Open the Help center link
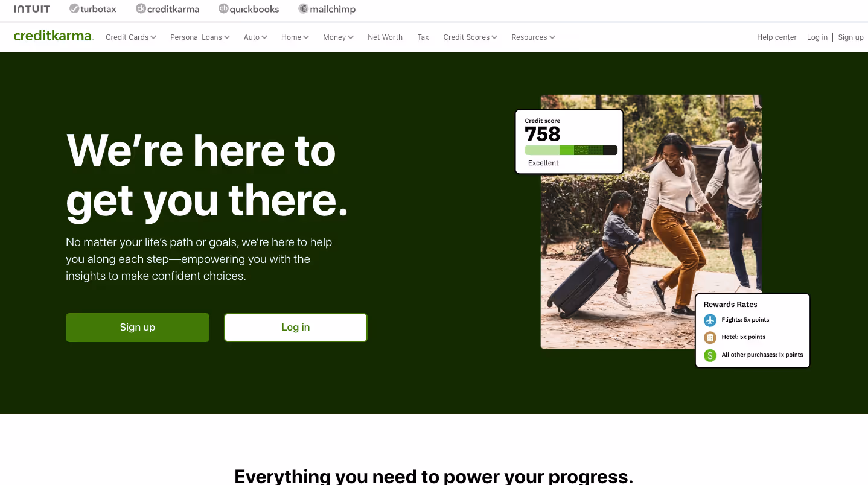 point(777,37)
